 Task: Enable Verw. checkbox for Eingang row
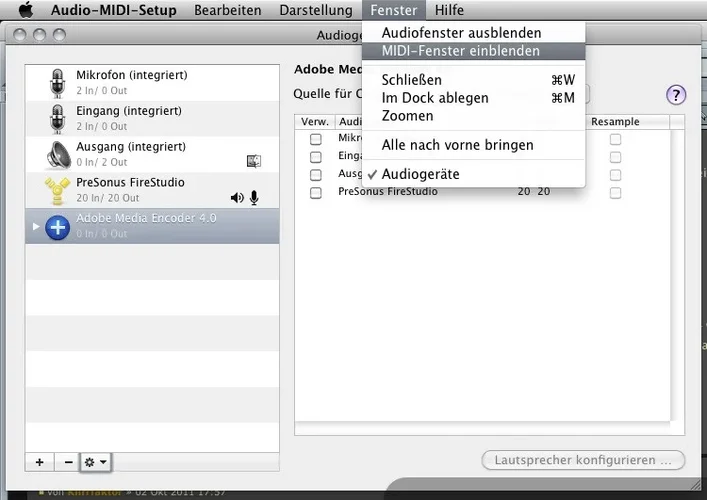coord(316,157)
